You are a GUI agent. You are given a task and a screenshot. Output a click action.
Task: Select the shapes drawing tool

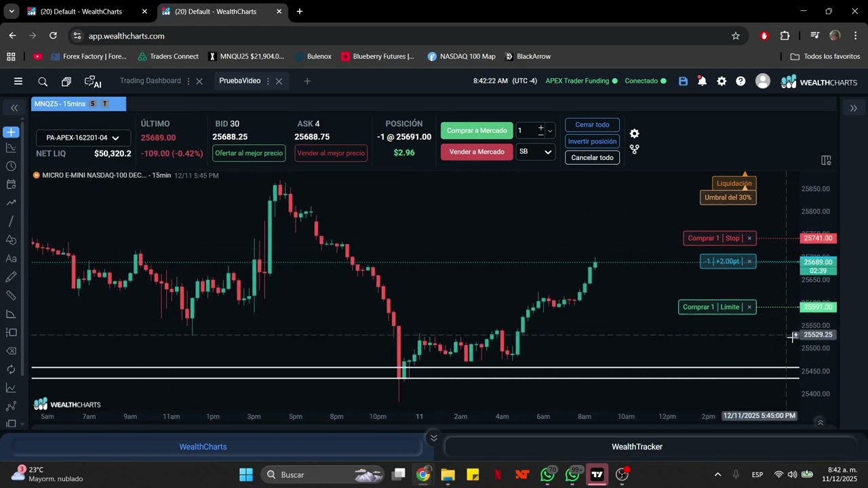[x=11, y=240]
